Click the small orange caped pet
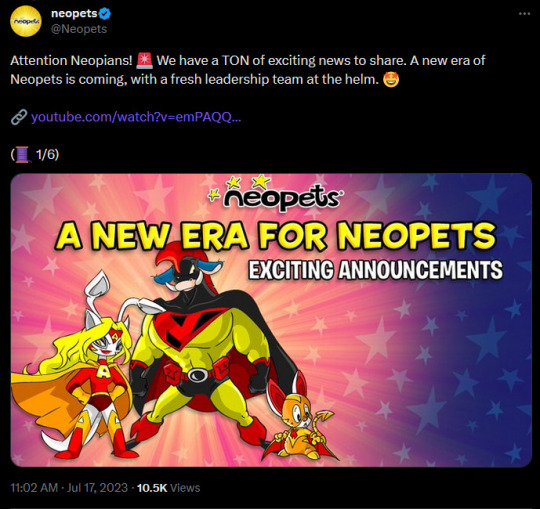The width and height of the screenshot is (540, 509). pos(301,420)
